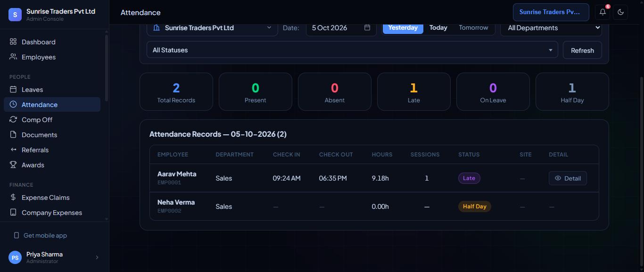Open the company switcher in header
The width and height of the screenshot is (644, 272).
click(x=551, y=12)
